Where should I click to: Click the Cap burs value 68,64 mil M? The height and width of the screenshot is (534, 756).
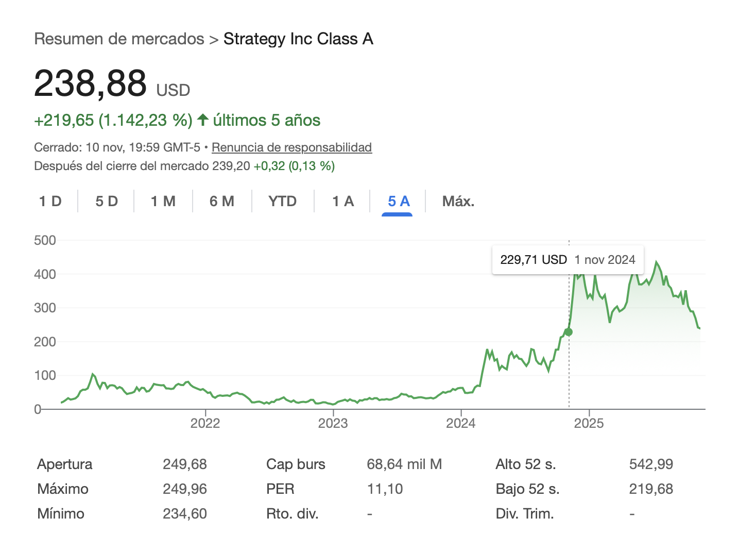point(404,464)
